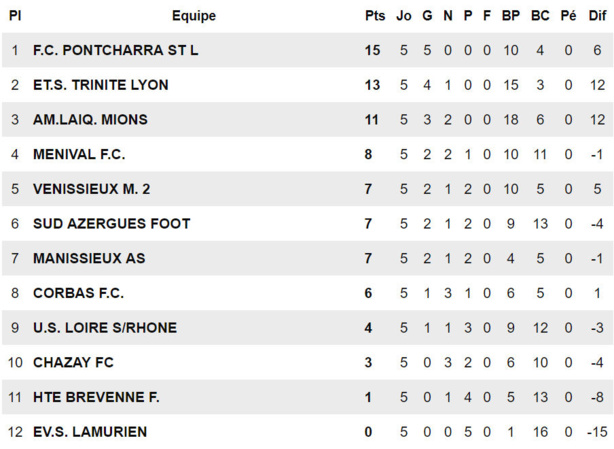Viewport: 614px width, 449px height.
Task: Click the Dif column header
Action: tap(597, 16)
